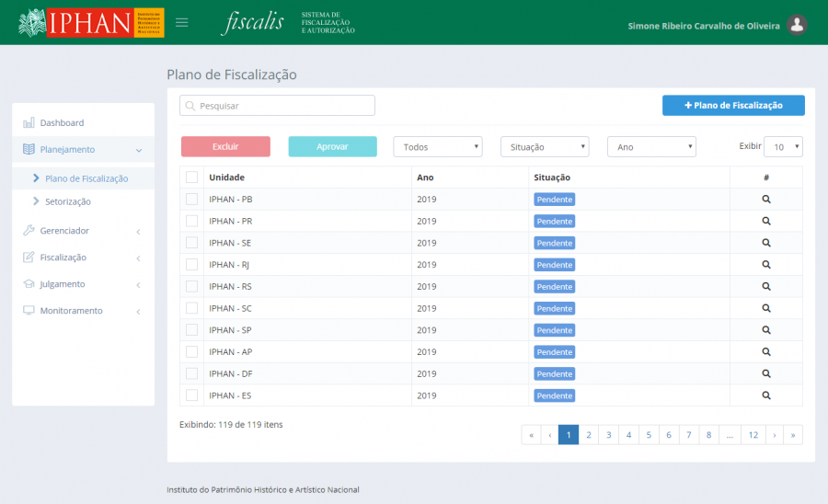Screen dimensions: 828x504
Task: Inspect IPHAN - ES using magnifier icon
Action: click(765, 395)
